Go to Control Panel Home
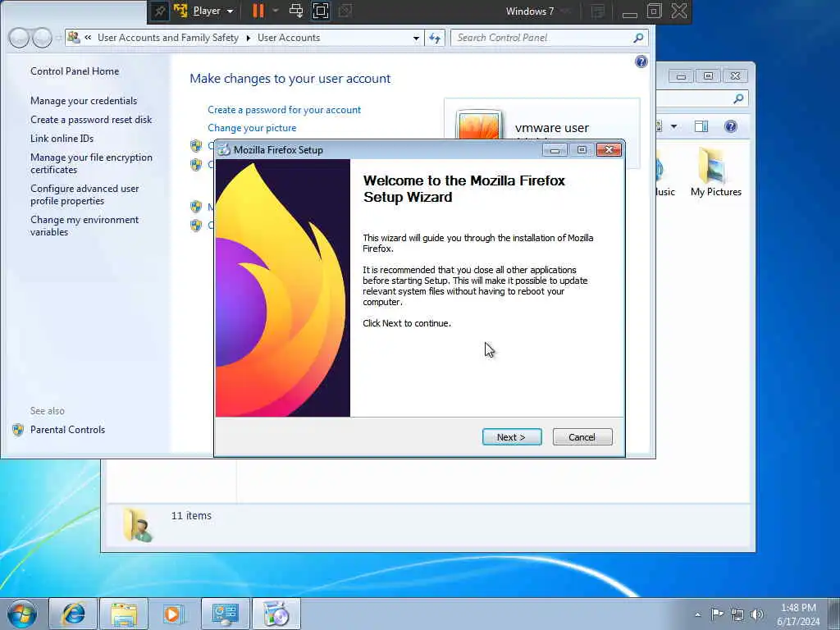Image resolution: width=840 pixels, height=630 pixels. tap(75, 71)
